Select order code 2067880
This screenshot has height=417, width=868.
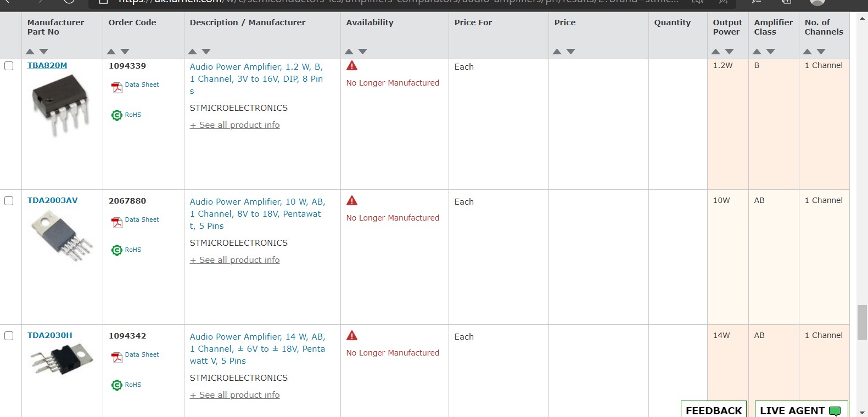point(127,201)
